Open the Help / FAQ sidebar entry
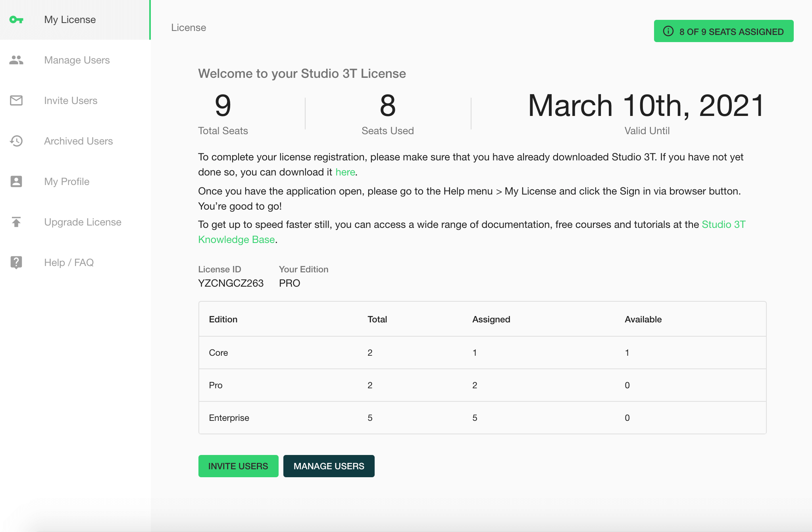The height and width of the screenshot is (532, 812). 69,262
